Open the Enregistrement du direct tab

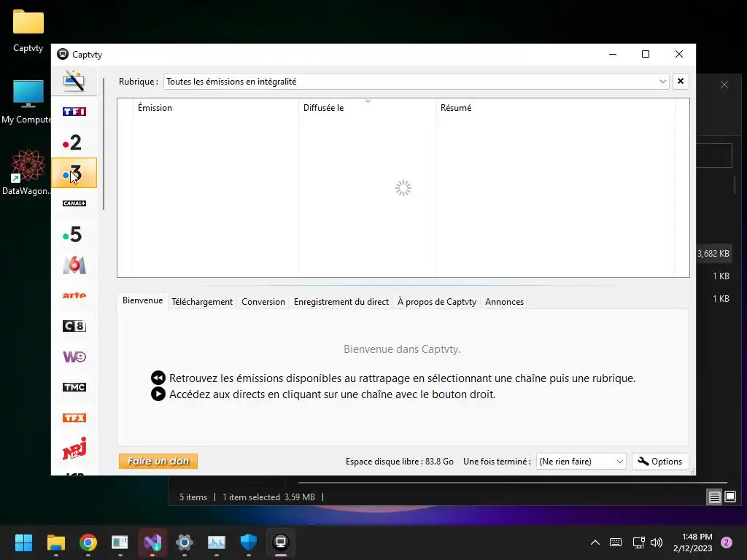pyautogui.click(x=341, y=302)
